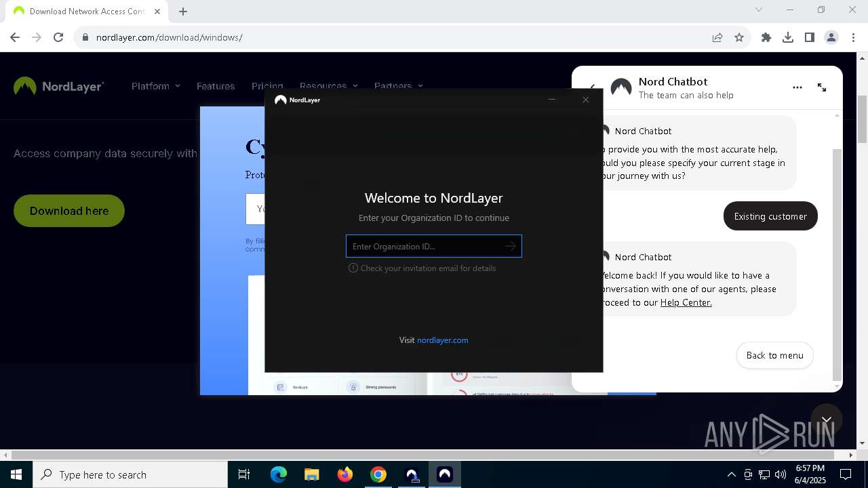868x488 pixels.
Task: Expand the Partners menu
Action: pyautogui.click(x=398, y=86)
